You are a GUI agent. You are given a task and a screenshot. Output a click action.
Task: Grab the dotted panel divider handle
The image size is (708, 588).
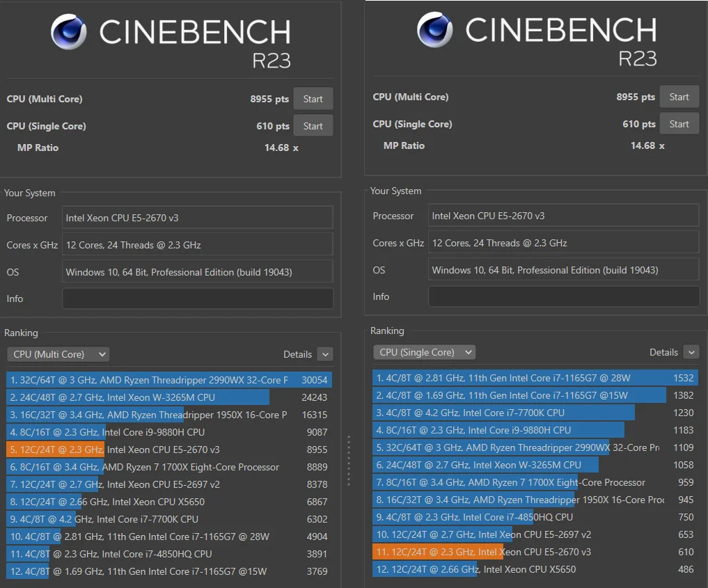[349, 460]
